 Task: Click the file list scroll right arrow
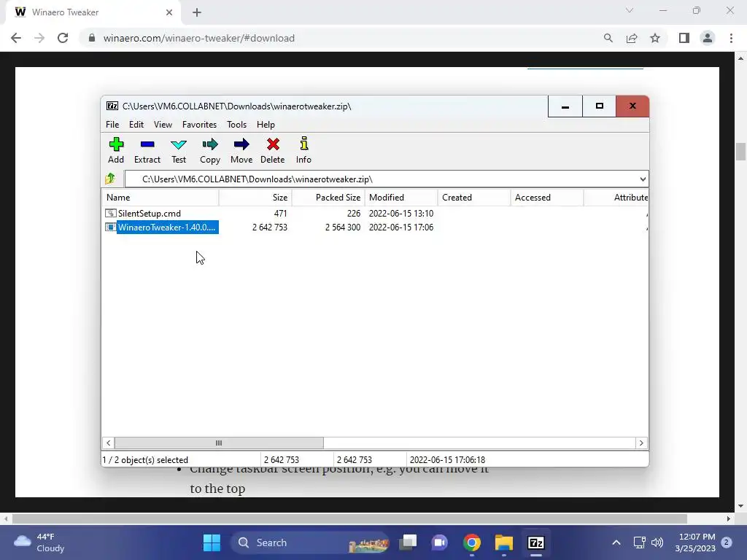[x=641, y=443]
